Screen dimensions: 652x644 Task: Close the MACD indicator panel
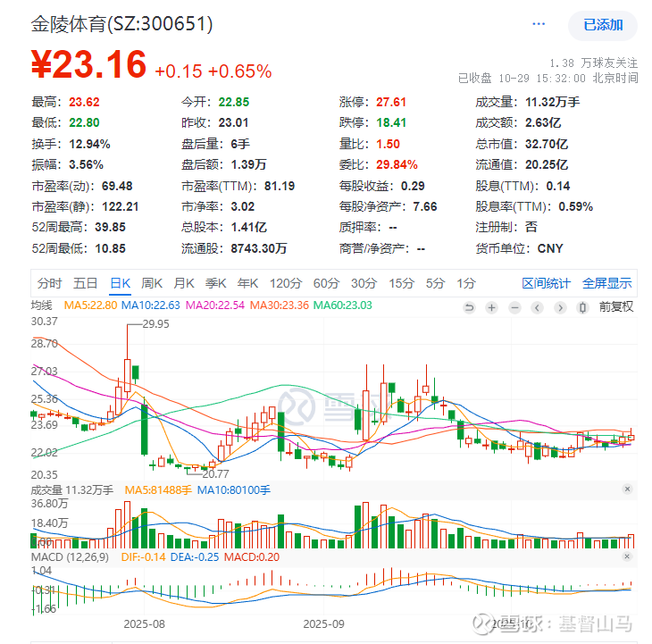[628, 556]
